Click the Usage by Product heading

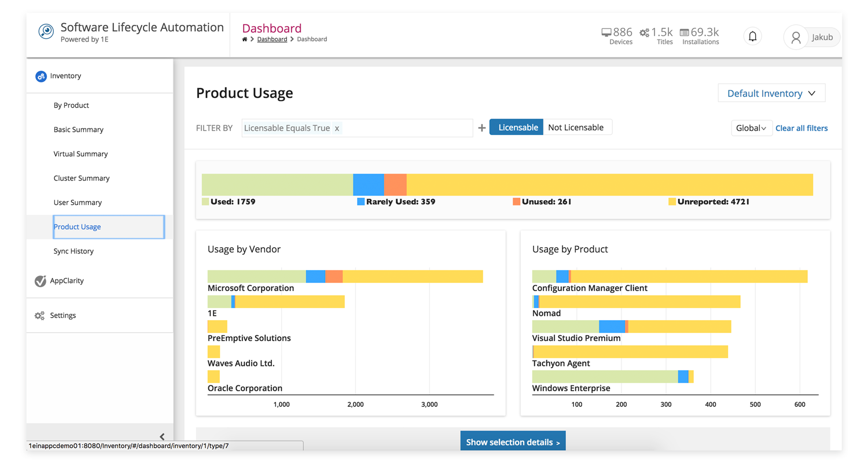click(x=570, y=249)
